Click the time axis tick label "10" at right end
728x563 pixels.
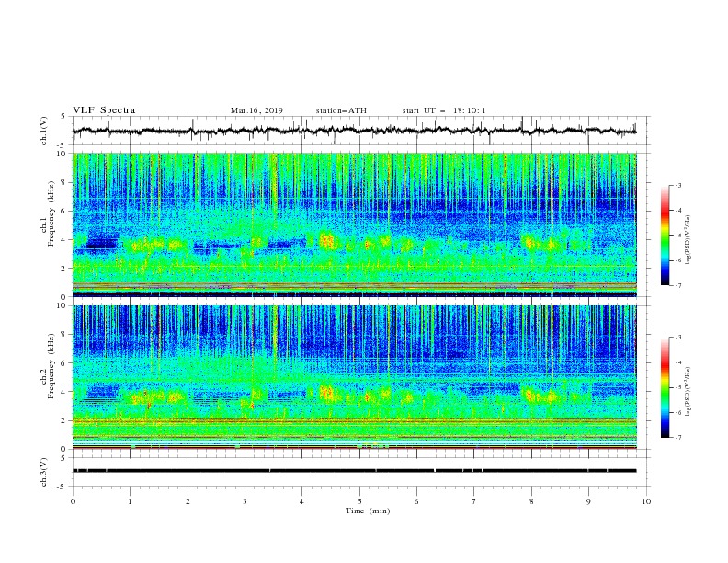pos(646,501)
